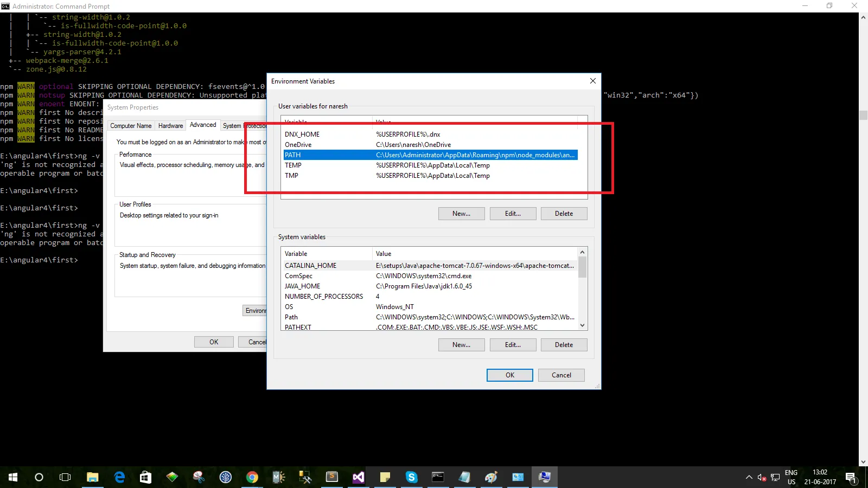Switch to Computer Name tab in System Properties
The image size is (868, 488).
pos(131,126)
